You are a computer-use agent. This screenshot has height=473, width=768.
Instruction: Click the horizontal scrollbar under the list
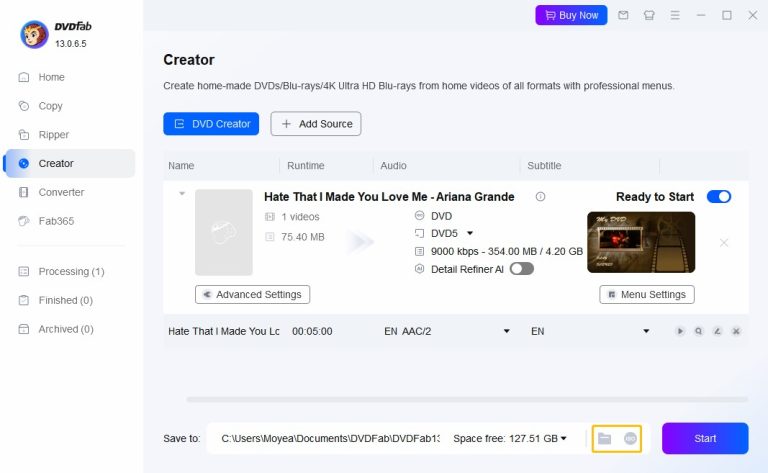pyautogui.click(x=467, y=400)
